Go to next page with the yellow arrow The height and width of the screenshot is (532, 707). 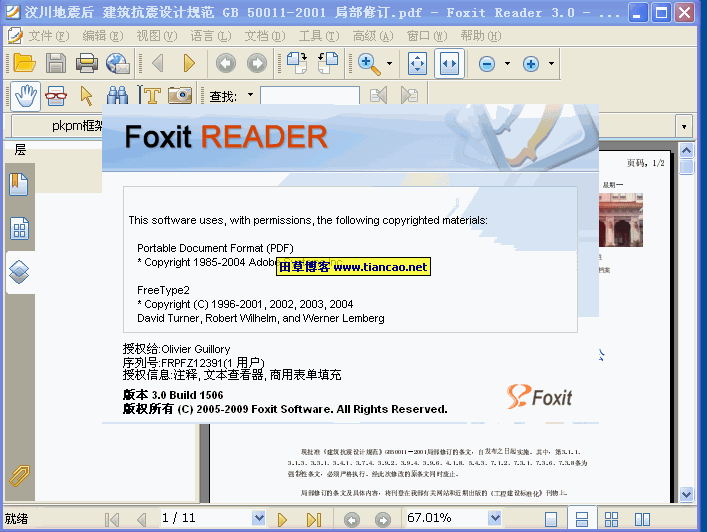click(189, 63)
